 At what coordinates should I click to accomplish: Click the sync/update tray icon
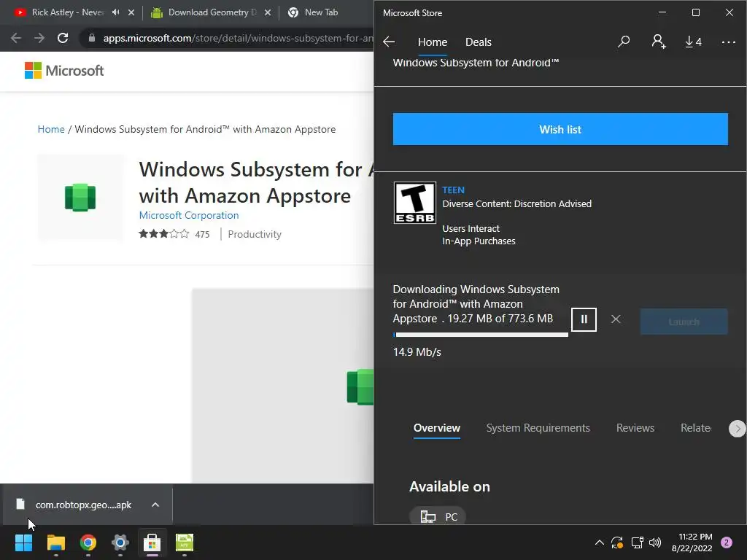617,542
